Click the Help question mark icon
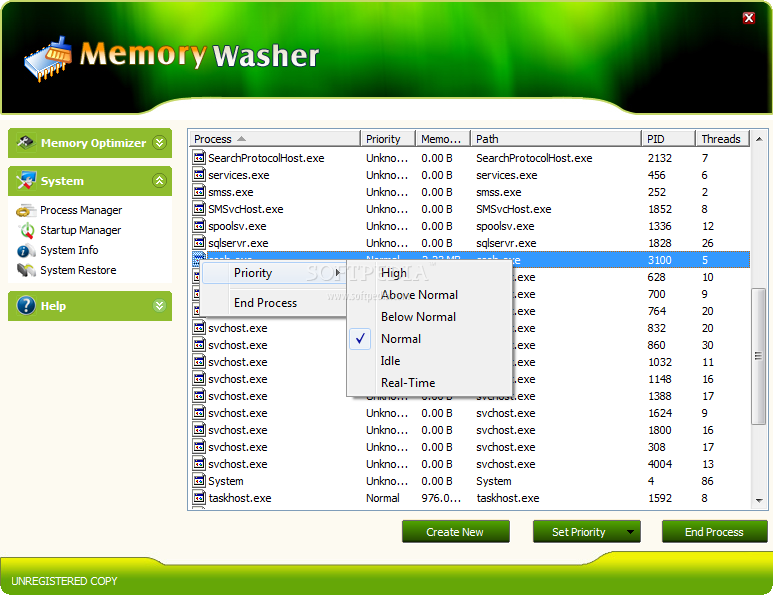 (26, 306)
